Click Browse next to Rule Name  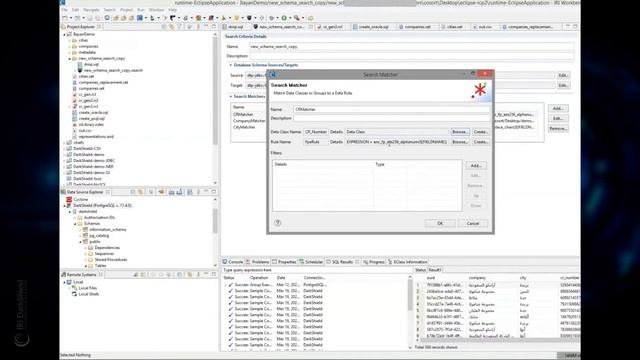[x=460, y=142]
